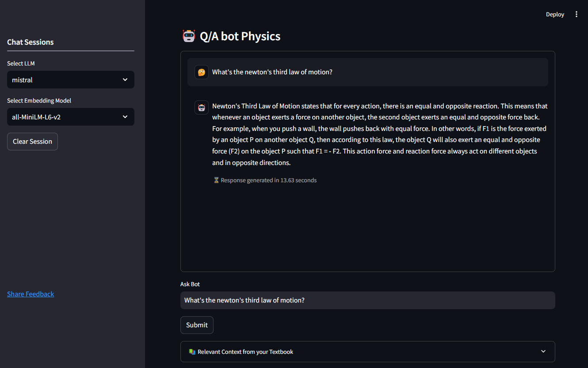Select the Chat Sessions heading in the sidebar
The image size is (588, 368).
tap(30, 42)
